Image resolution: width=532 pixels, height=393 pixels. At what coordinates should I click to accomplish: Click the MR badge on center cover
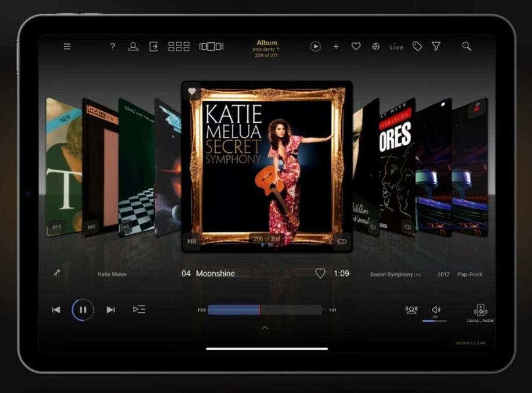(x=192, y=241)
